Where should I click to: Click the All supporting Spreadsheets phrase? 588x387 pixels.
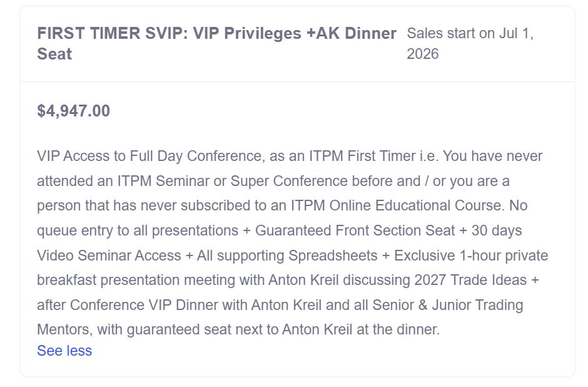[x=287, y=255]
